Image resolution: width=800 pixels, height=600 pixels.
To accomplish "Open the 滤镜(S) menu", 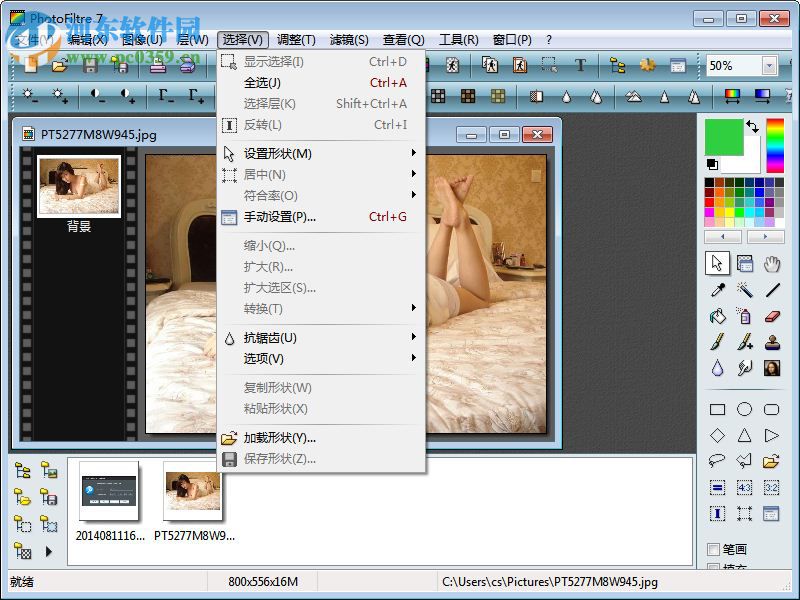I will coord(348,39).
